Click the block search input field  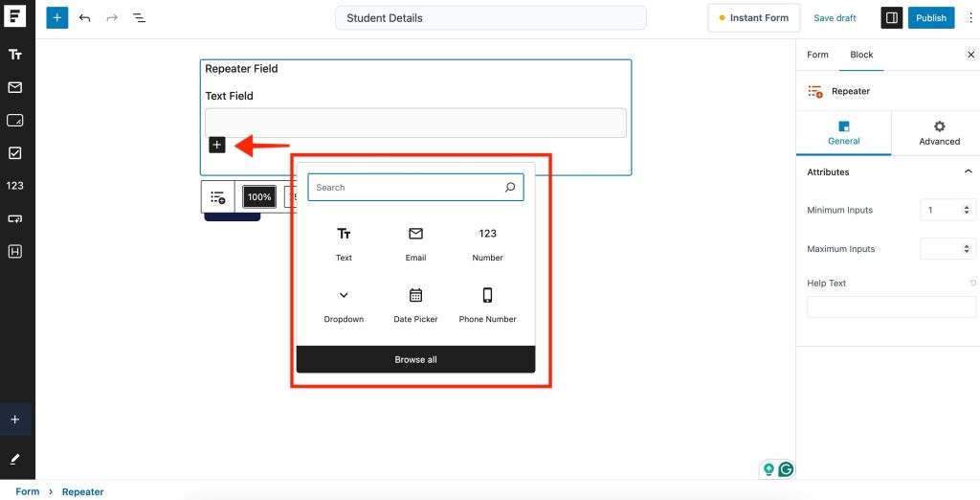(x=407, y=188)
